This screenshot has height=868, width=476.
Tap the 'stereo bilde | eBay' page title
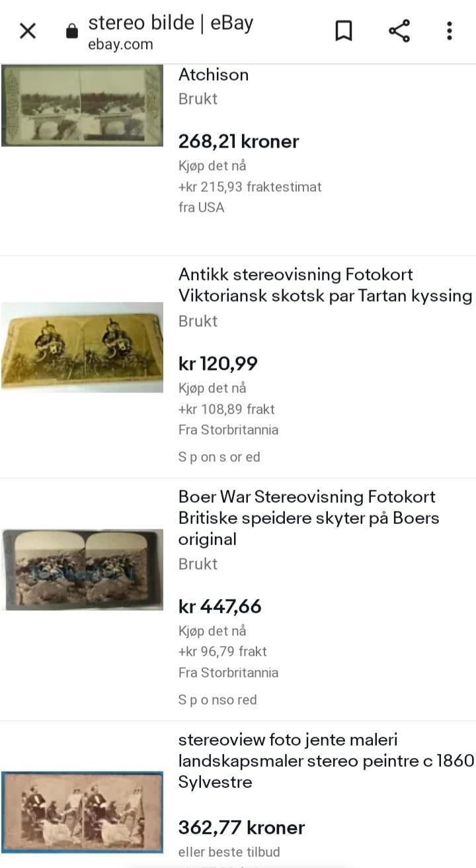coord(171,23)
